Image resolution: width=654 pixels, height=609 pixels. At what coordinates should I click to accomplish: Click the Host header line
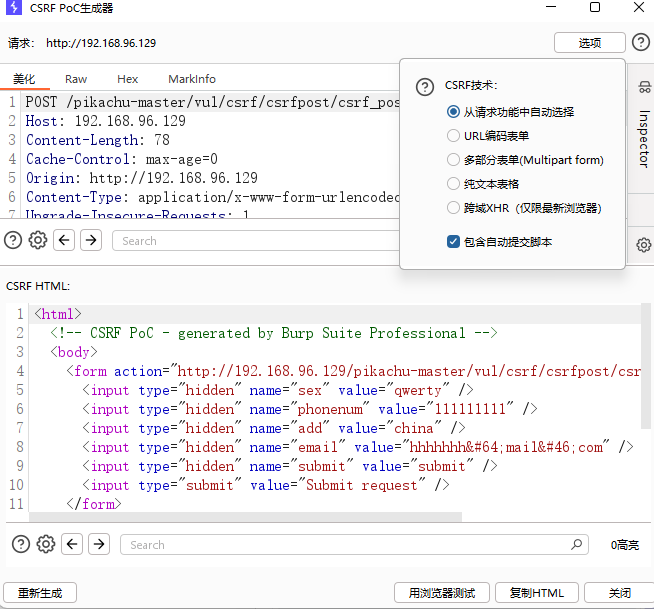(106, 121)
